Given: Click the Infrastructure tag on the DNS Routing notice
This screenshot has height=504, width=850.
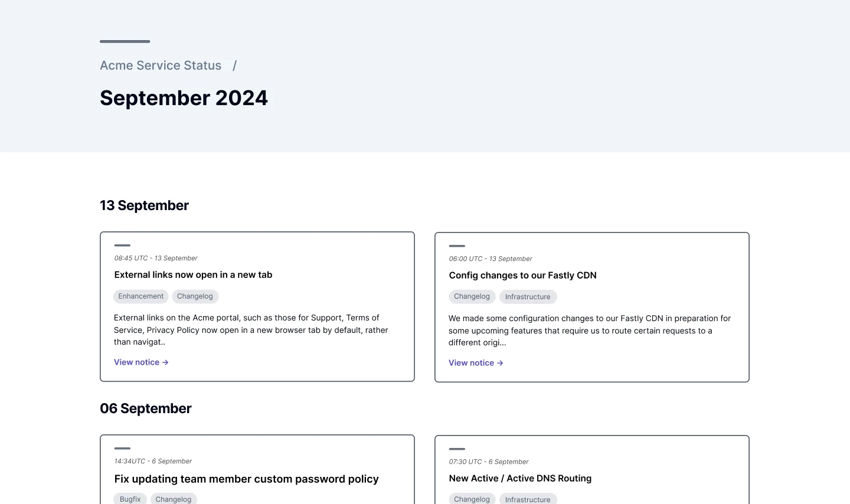Looking at the screenshot, I should click(x=528, y=499).
